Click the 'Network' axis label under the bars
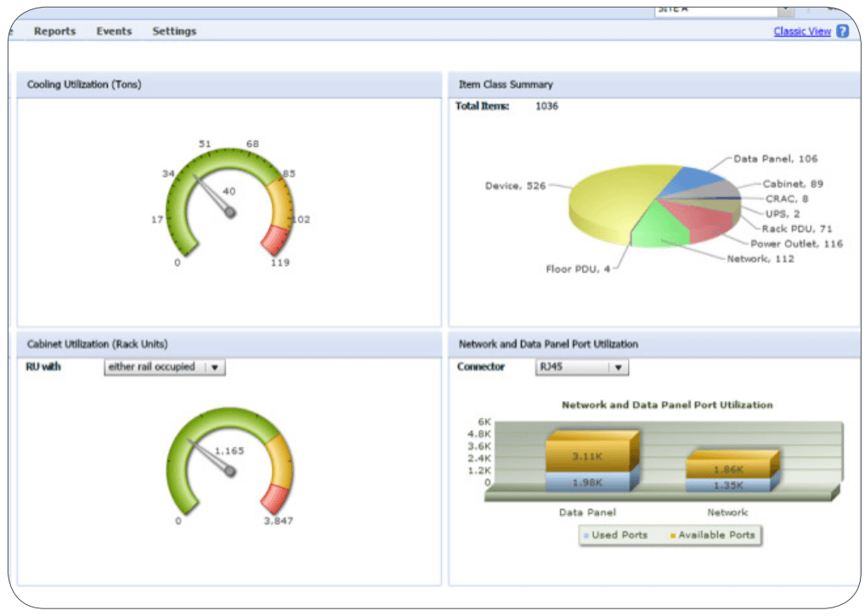The image size is (865, 616). point(727,512)
